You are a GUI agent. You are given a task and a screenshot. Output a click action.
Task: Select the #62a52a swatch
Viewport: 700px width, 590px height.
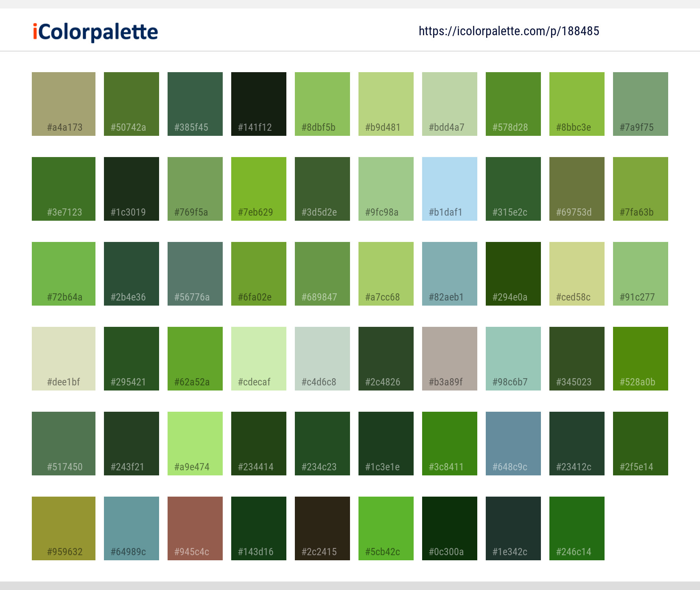click(195, 359)
